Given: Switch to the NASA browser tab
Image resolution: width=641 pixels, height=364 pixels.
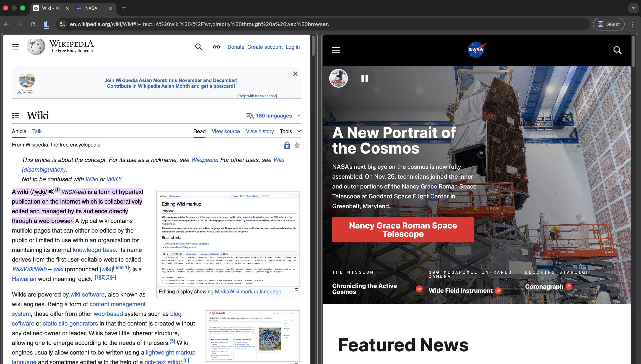Looking at the screenshot, I should [x=91, y=8].
